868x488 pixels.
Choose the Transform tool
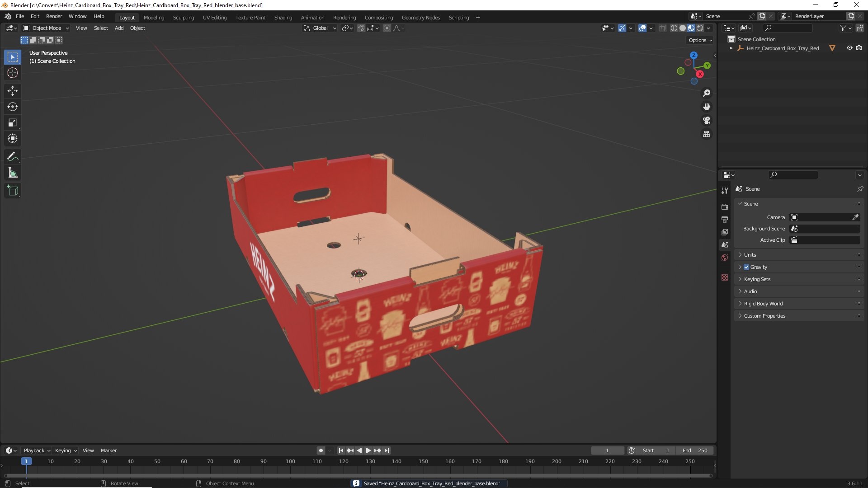coord(13,138)
